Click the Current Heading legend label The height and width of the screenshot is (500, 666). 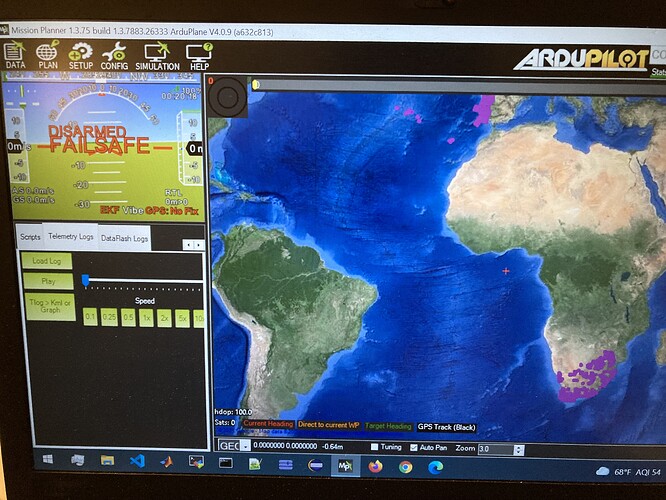tap(268, 424)
